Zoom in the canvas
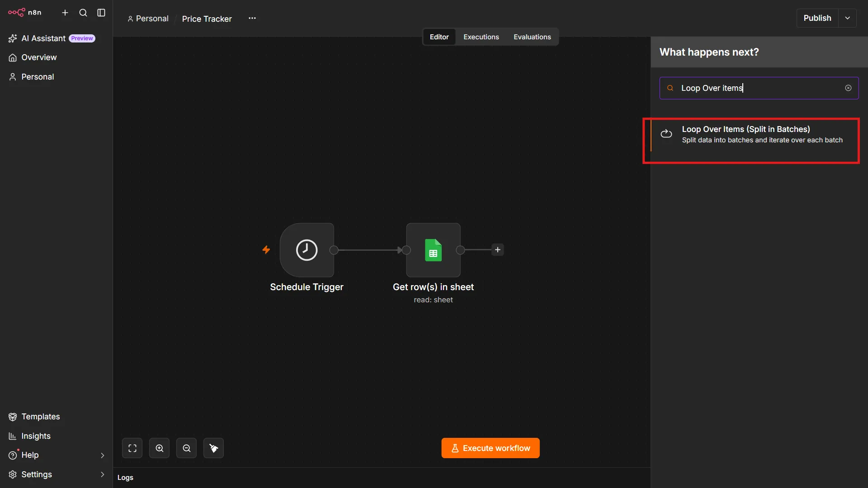 (159, 448)
